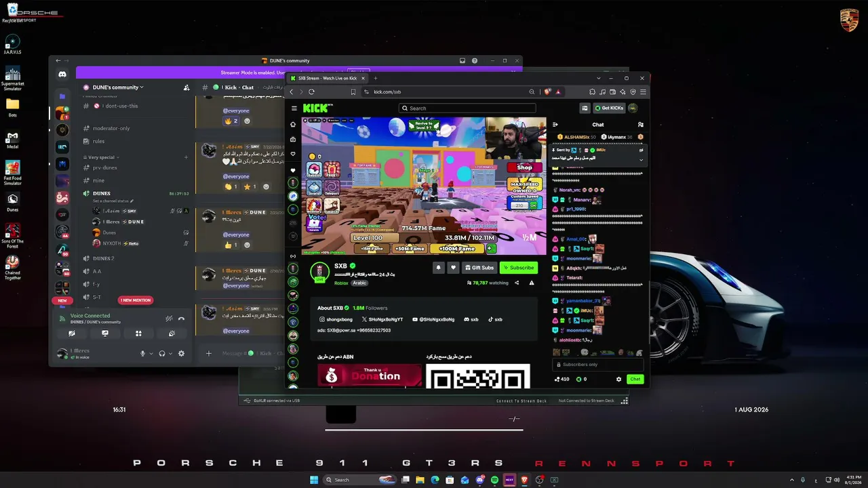Toggle theatre mode button beside Get KICKs

coord(585,108)
